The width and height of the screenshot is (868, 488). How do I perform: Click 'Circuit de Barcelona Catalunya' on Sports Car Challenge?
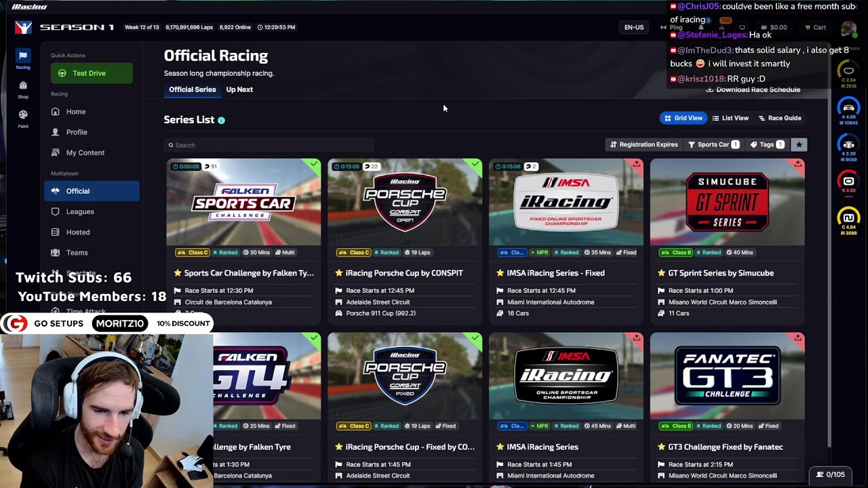pos(228,302)
